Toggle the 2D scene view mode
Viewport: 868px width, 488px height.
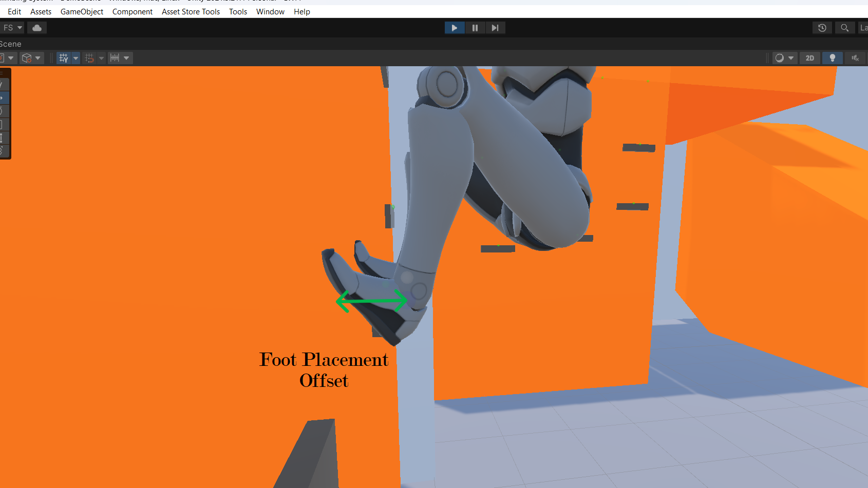click(x=809, y=58)
